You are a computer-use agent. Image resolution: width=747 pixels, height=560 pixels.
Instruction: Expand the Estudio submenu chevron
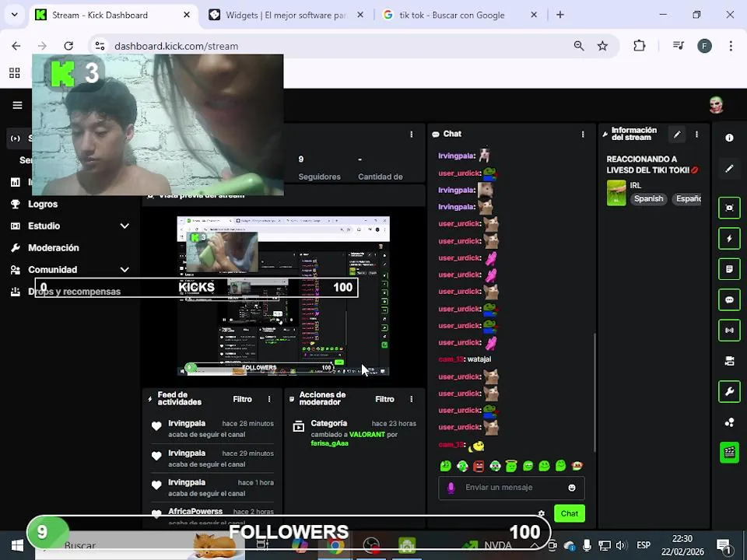[x=124, y=226]
